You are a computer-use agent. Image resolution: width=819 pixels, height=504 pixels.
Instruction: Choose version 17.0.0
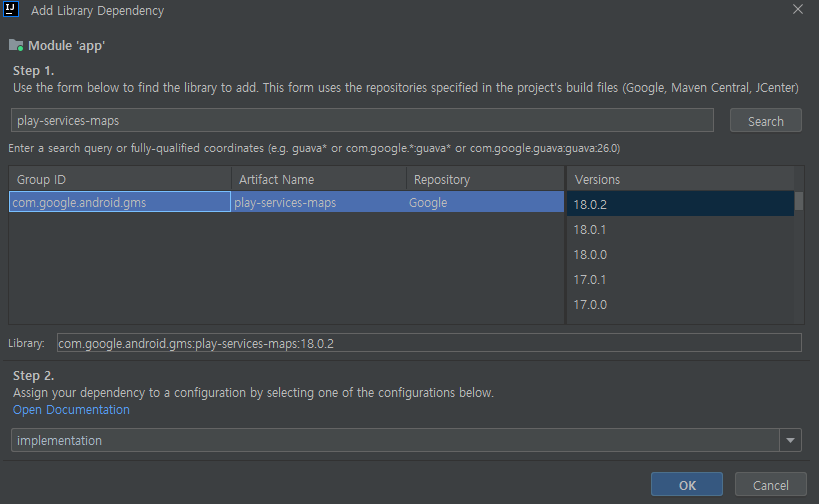(x=680, y=304)
